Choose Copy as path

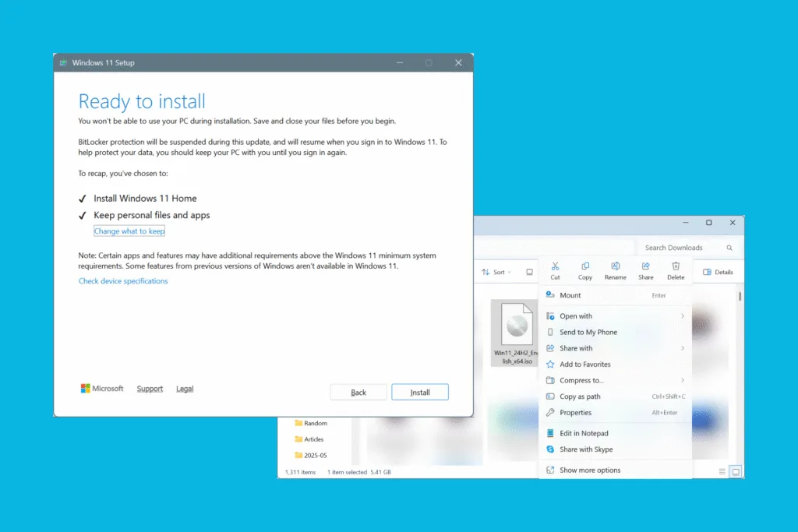pos(616,396)
